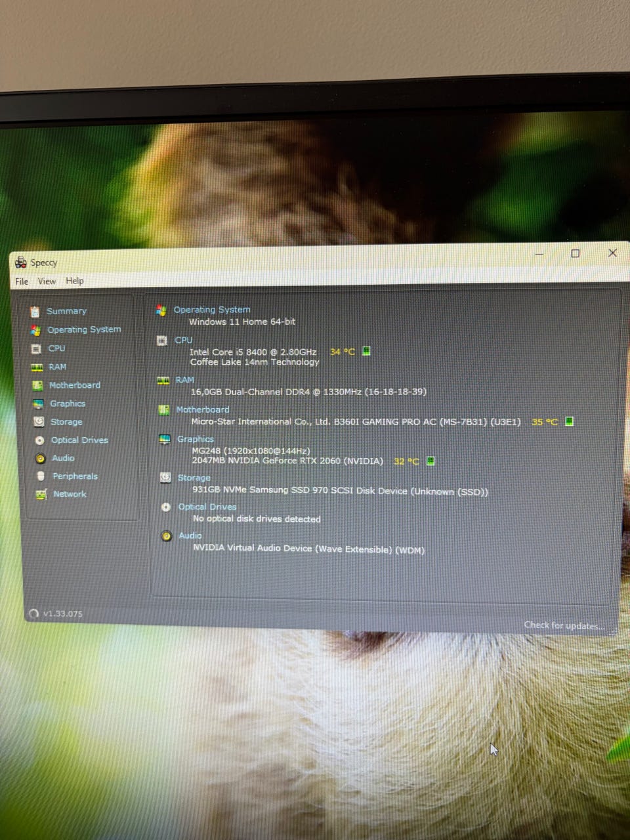Select Operating System in the sidebar
Viewport: 630px width, 840px height.
pos(84,329)
